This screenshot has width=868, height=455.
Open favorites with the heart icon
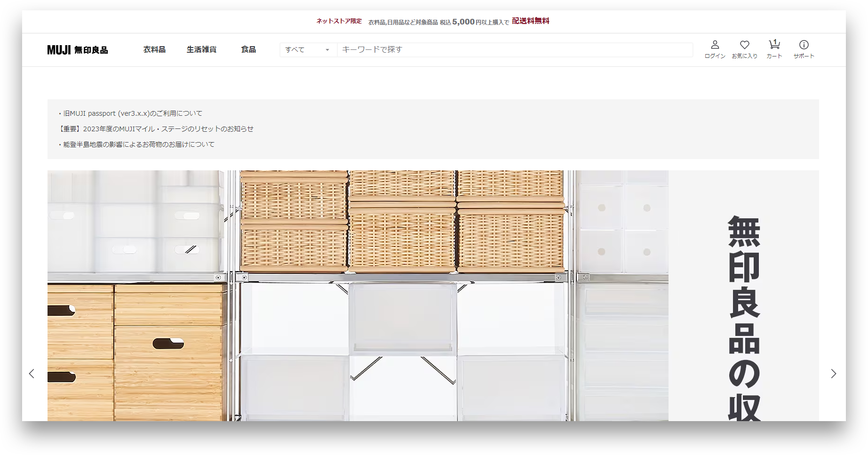pos(744,45)
